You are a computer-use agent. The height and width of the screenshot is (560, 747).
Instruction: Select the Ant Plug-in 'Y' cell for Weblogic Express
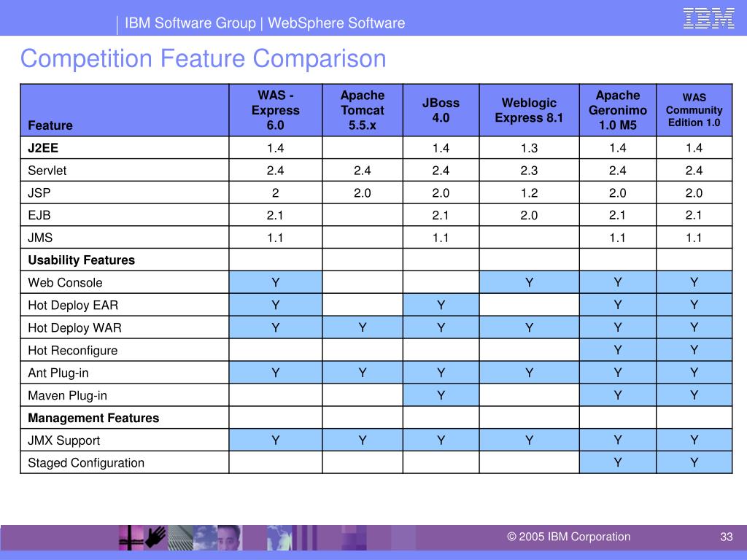pyautogui.click(x=529, y=373)
